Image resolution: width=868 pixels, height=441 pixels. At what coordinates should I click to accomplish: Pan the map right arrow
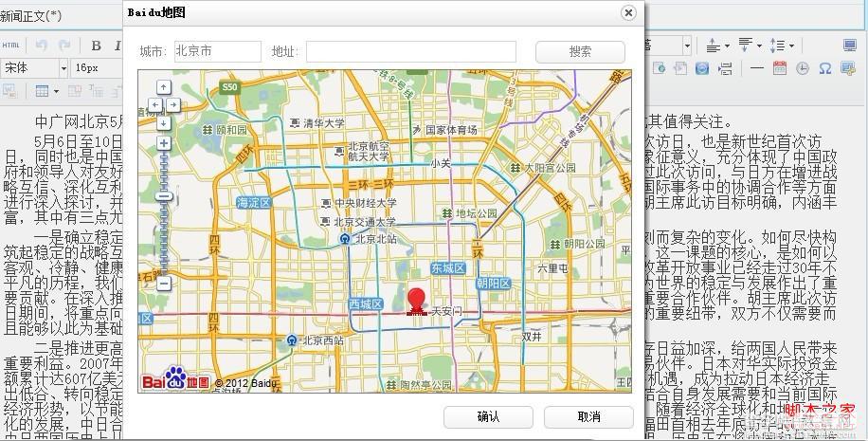[x=173, y=104]
